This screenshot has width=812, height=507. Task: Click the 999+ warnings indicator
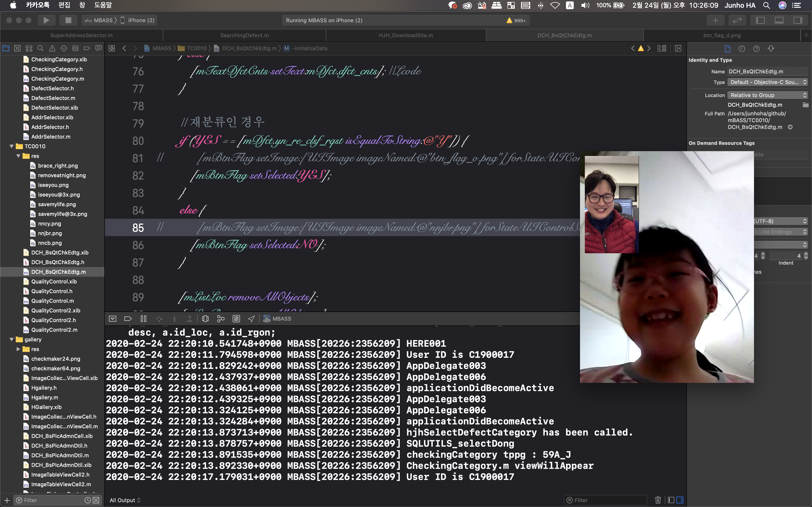point(516,21)
